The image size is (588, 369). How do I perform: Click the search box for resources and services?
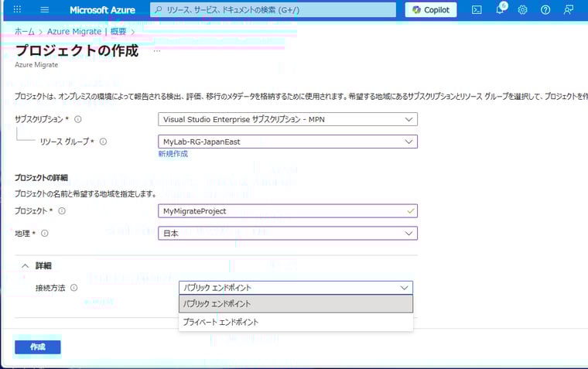tap(273, 10)
